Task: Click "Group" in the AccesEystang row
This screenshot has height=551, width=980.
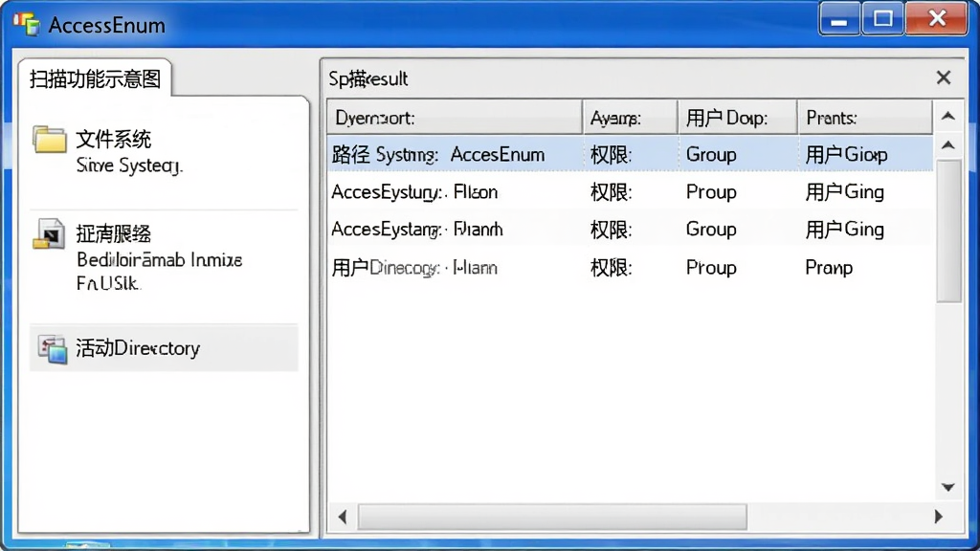Action: tap(711, 230)
